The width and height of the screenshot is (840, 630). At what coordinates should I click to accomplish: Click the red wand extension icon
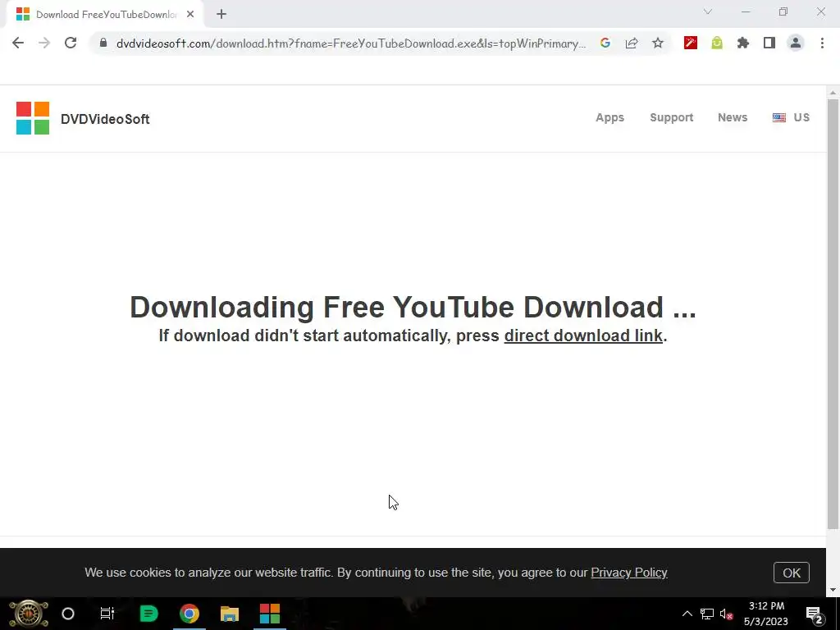(x=691, y=43)
